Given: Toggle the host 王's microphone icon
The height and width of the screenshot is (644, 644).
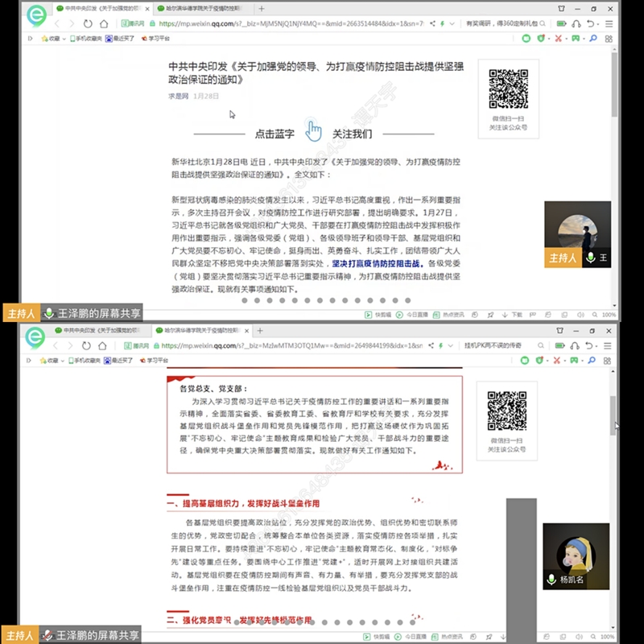Looking at the screenshot, I should (x=591, y=258).
